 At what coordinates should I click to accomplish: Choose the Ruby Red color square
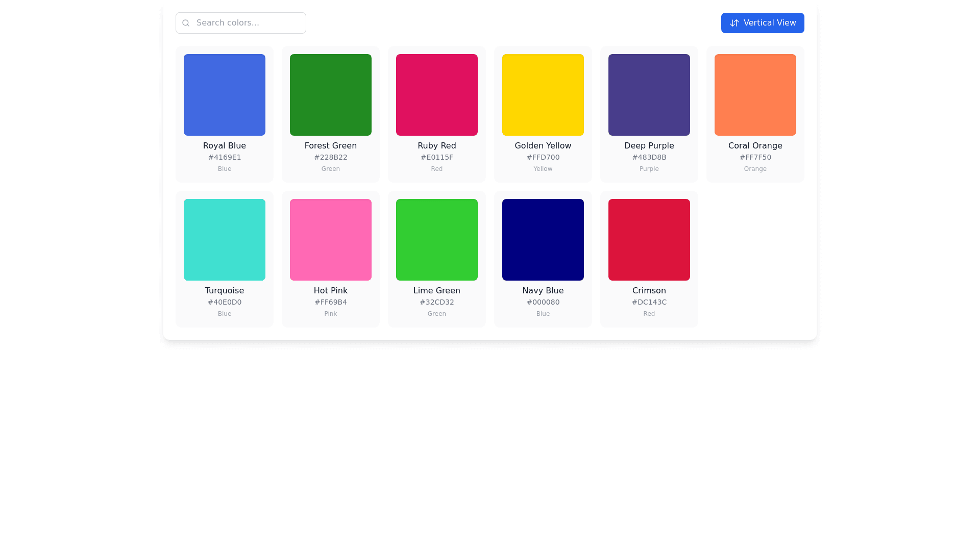point(436,95)
